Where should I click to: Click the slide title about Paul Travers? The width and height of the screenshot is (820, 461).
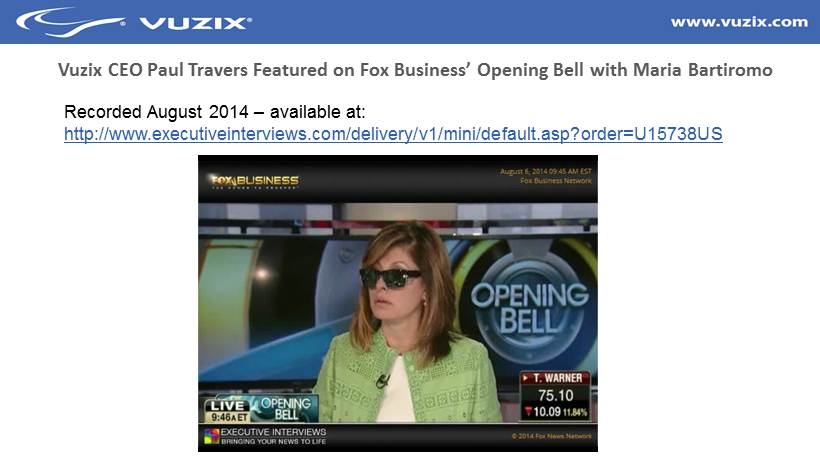[415, 70]
